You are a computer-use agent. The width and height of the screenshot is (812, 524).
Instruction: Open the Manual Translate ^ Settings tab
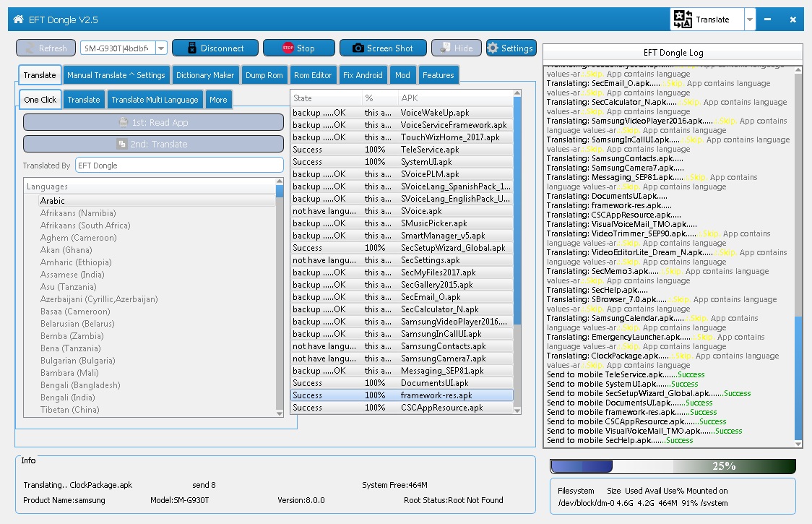[116, 75]
